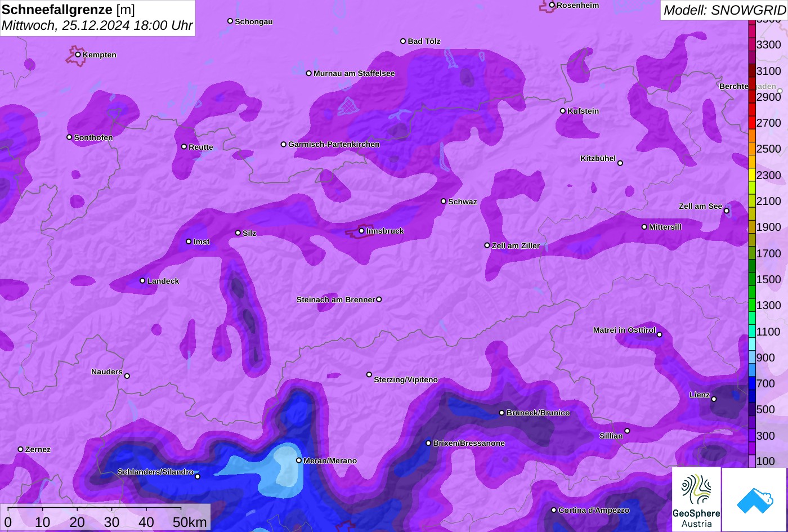Click the "1500" legend value
The width and height of the screenshot is (788, 532).
point(768,279)
